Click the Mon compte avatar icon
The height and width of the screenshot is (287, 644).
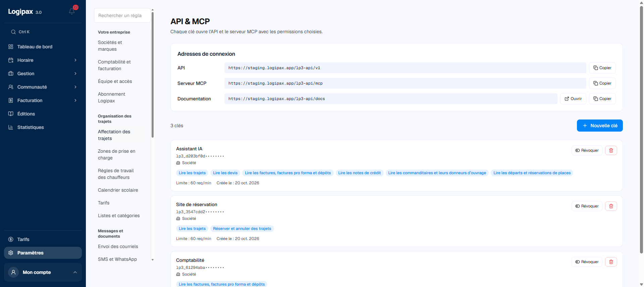click(x=13, y=272)
